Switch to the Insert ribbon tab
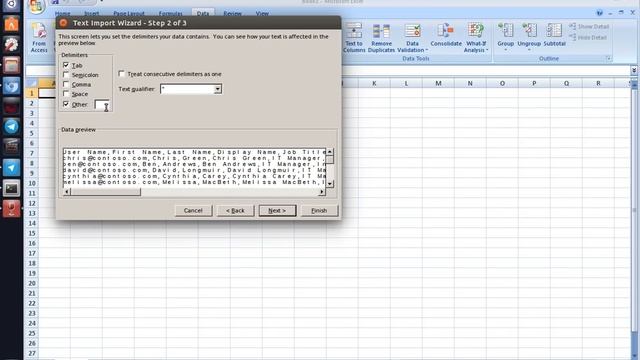 tap(91, 13)
